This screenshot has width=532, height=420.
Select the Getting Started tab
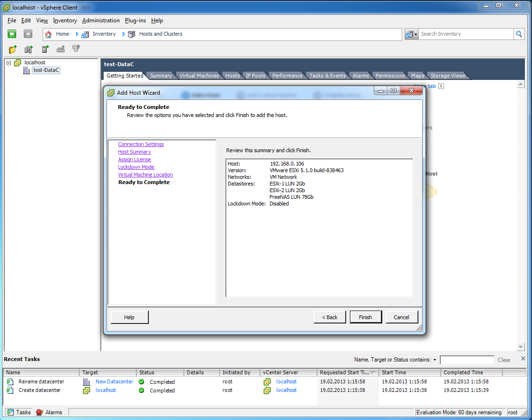[125, 76]
